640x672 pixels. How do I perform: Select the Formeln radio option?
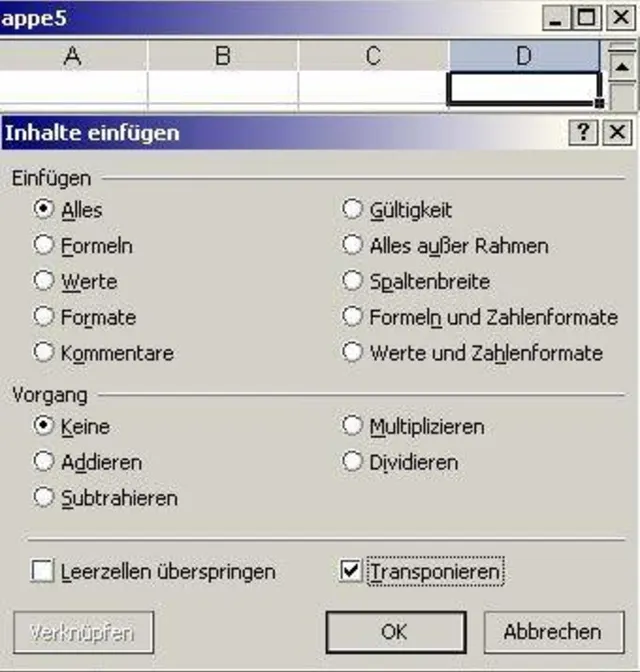tap(44, 245)
